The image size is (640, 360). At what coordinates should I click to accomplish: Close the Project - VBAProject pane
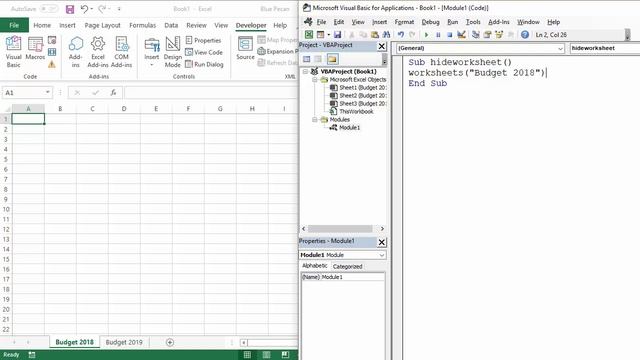click(382, 46)
